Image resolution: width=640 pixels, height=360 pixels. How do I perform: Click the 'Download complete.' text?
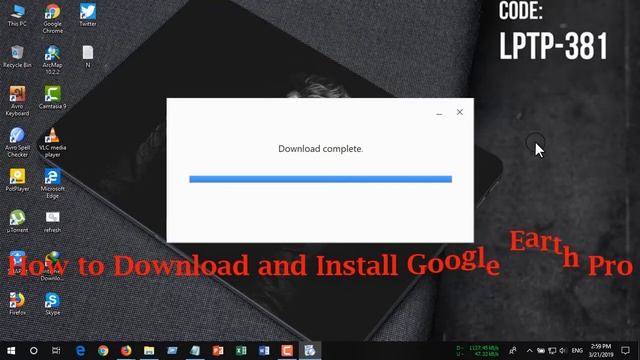click(320, 149)
